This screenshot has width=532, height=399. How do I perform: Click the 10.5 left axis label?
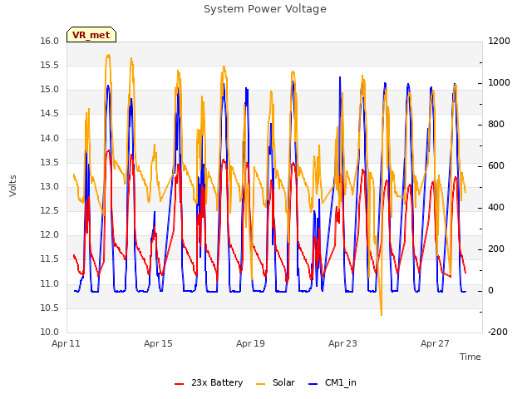point(50,308)
